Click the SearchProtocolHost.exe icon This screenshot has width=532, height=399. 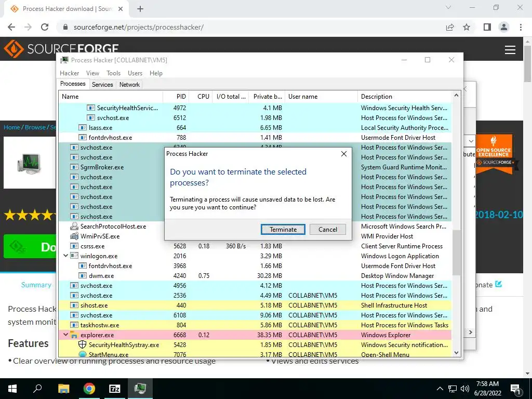[74, 227]
